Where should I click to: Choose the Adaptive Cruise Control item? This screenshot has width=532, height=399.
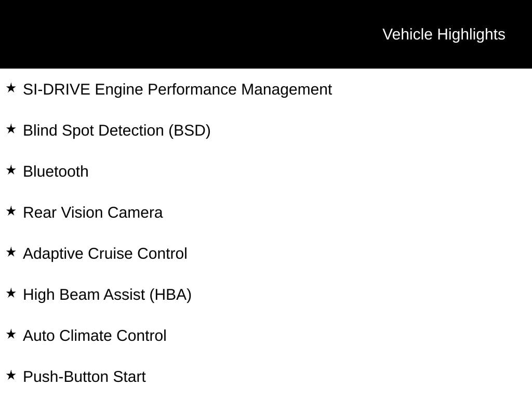click(105, 254)
